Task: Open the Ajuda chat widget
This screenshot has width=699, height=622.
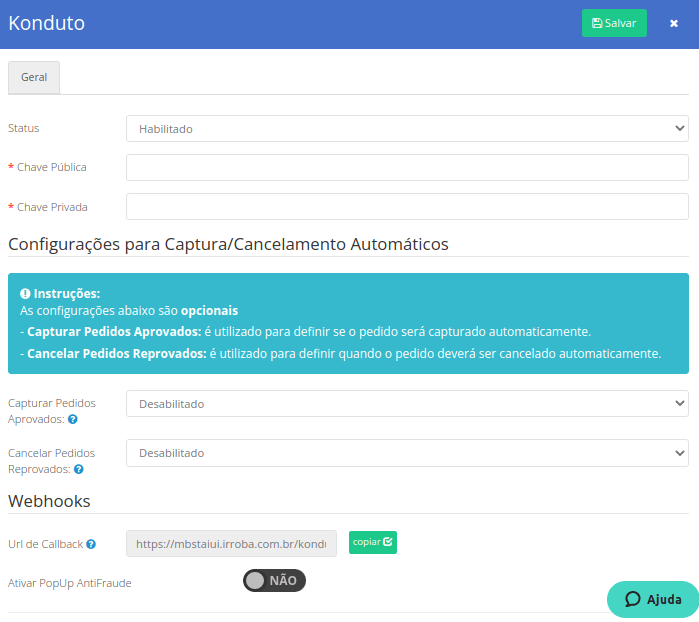Action: (653, 599)
